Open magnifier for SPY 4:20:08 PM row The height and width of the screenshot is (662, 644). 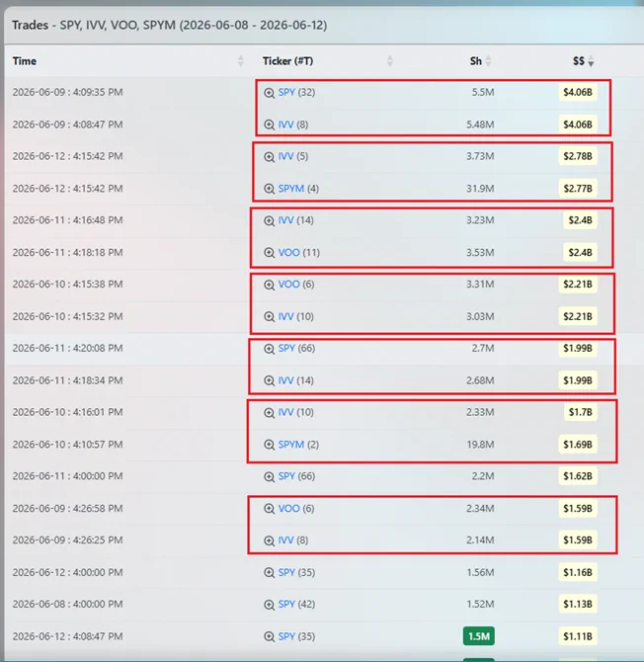(x=269, y=349)
